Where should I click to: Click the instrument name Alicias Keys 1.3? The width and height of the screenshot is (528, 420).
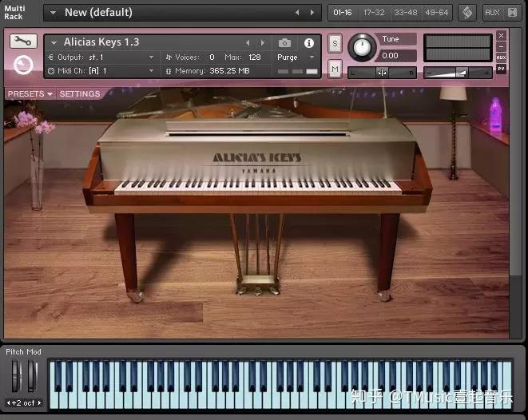click(x=101, y=42)
